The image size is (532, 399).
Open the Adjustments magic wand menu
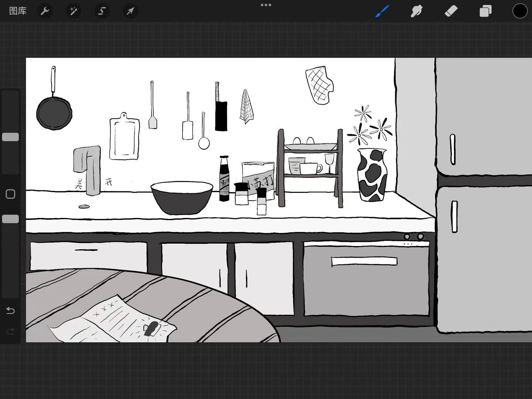pyautogui.click(x=73, y=11)
